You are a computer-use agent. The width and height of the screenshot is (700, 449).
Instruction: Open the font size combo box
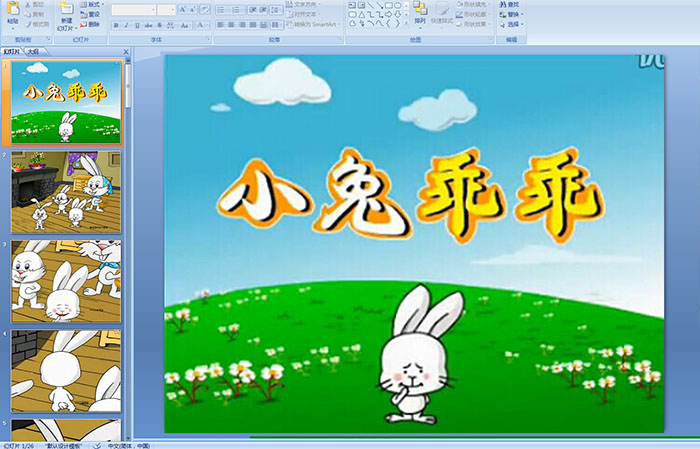click(166, 10)
